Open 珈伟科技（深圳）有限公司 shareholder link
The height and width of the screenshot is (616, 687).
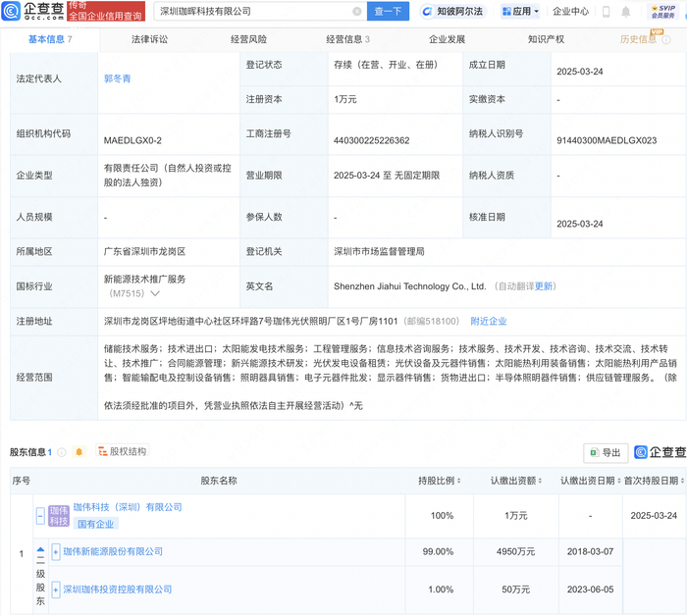127,507
